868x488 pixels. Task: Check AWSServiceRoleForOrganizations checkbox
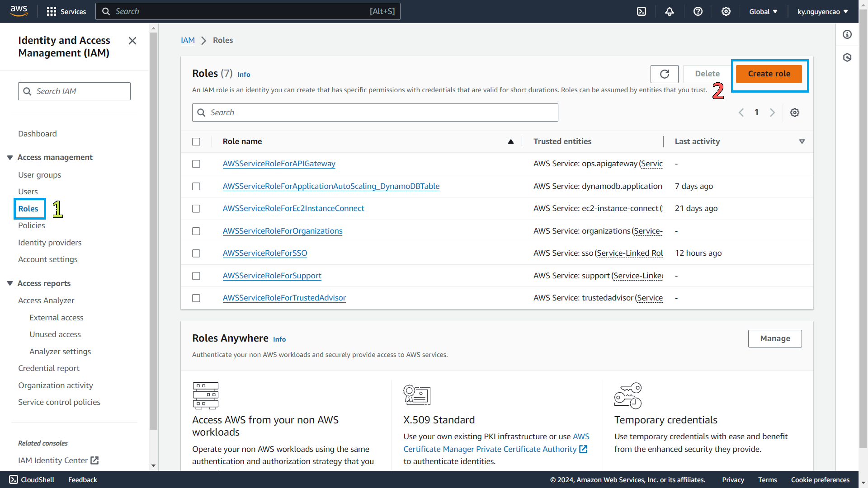(x=196, y=231)
